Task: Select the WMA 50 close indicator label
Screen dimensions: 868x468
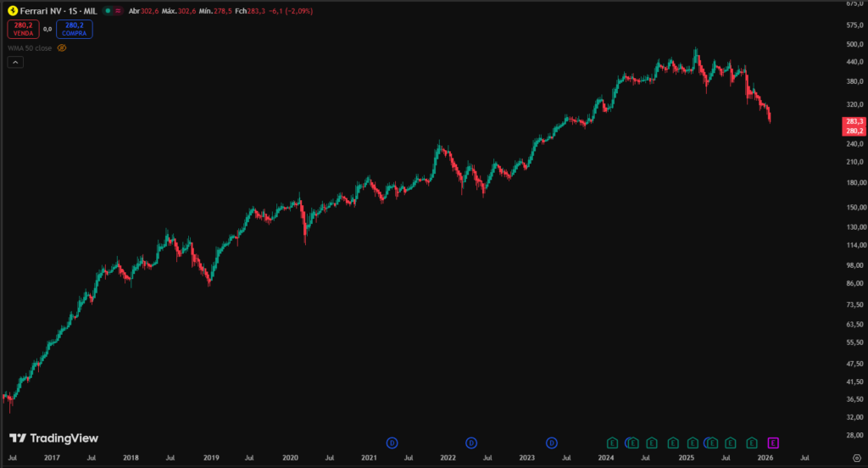Action: coord(31,48)
